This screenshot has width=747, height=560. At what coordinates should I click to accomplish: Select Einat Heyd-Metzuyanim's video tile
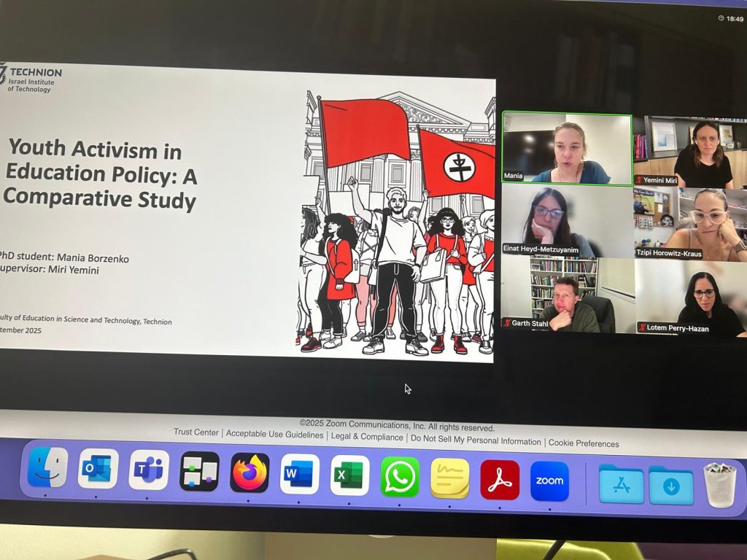pos(567,222)
